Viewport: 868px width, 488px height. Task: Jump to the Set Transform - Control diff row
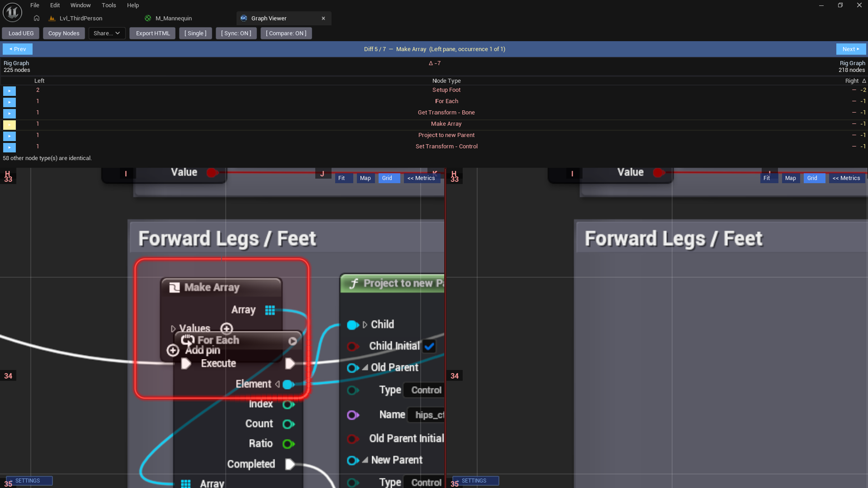9,147
